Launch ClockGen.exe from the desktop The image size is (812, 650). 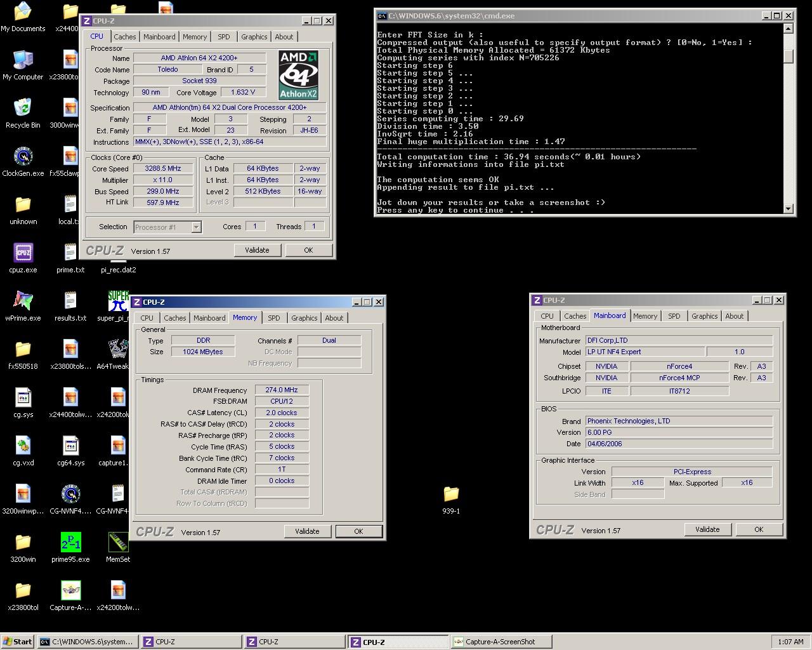click(23, 162)
